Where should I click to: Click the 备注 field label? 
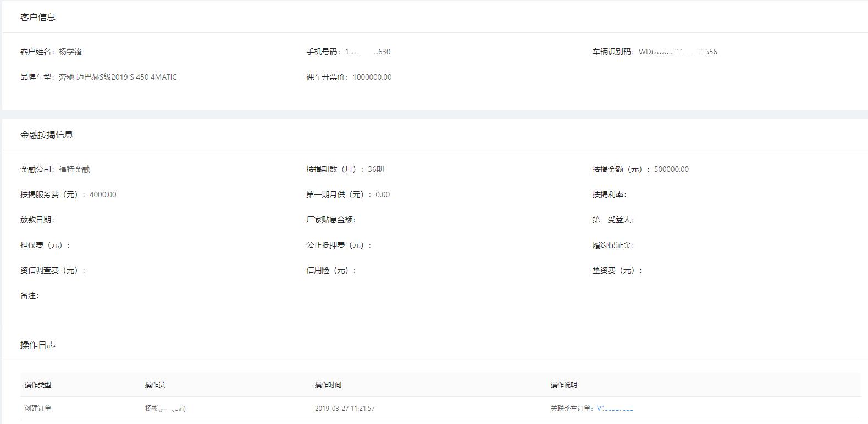pyautogui.click(x=29, y=295)
